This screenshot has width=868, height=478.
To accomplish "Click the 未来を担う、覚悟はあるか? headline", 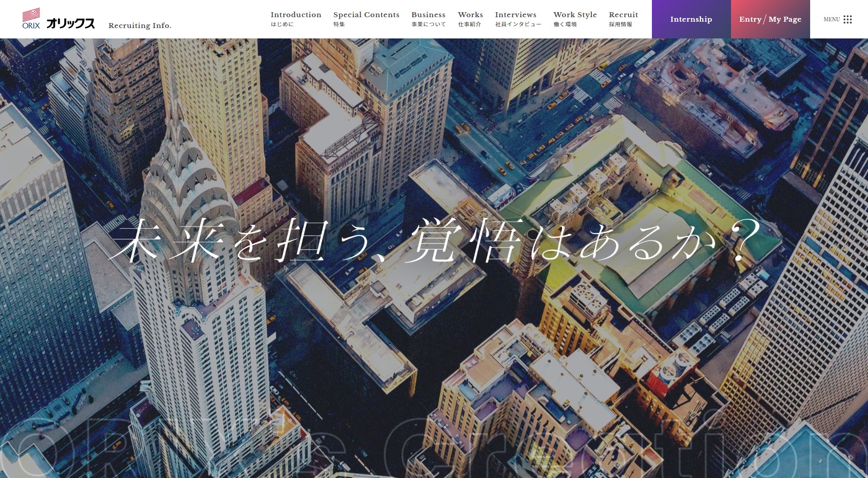I will pyautogui.click(x=433, y=240).
